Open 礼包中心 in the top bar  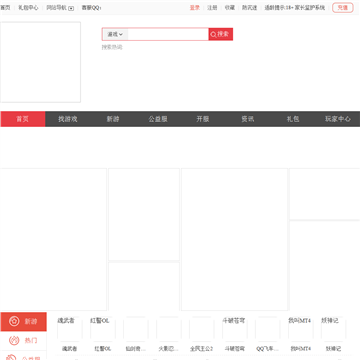28,8
